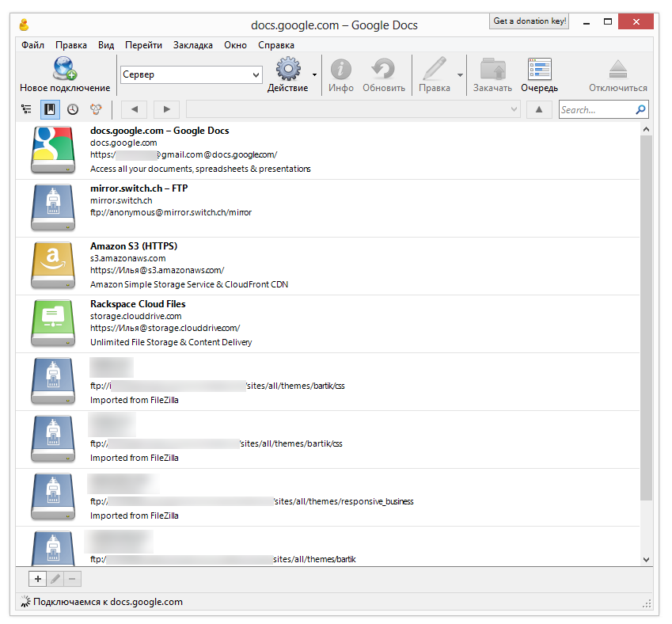Select the Amazon S3 (HTTPS) bookmark

pos(328,266)
